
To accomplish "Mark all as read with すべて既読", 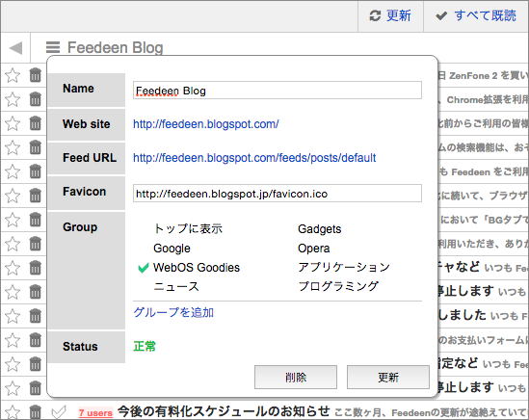I will (476, 15).
